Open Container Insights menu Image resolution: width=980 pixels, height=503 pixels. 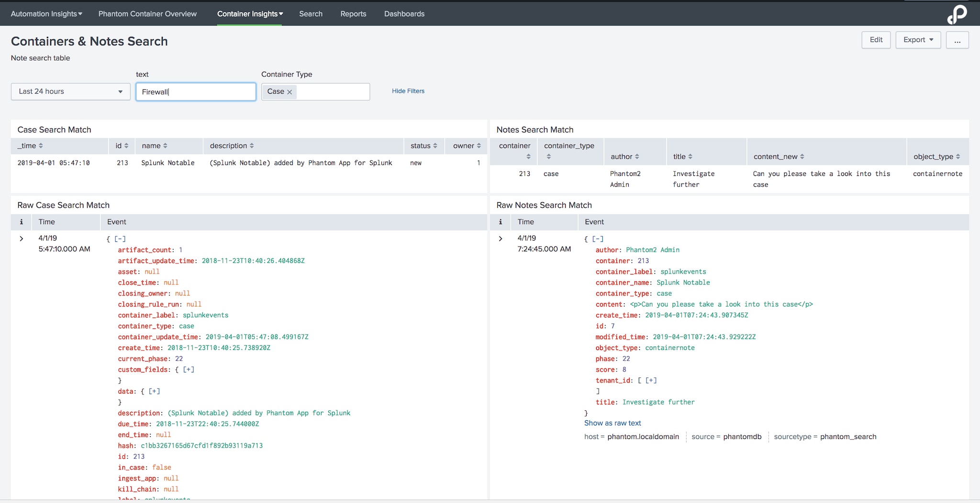tap(250, 14)
